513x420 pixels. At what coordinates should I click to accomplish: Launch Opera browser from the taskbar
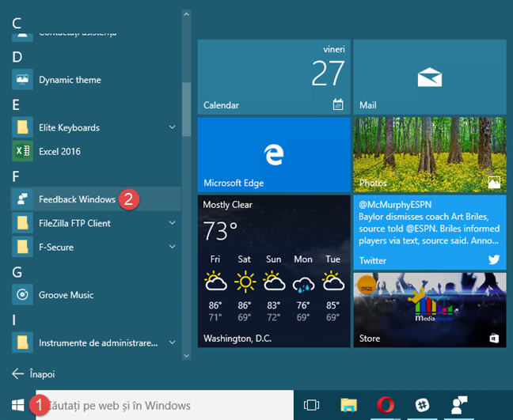pyautogui.click(x=386, y=405)
